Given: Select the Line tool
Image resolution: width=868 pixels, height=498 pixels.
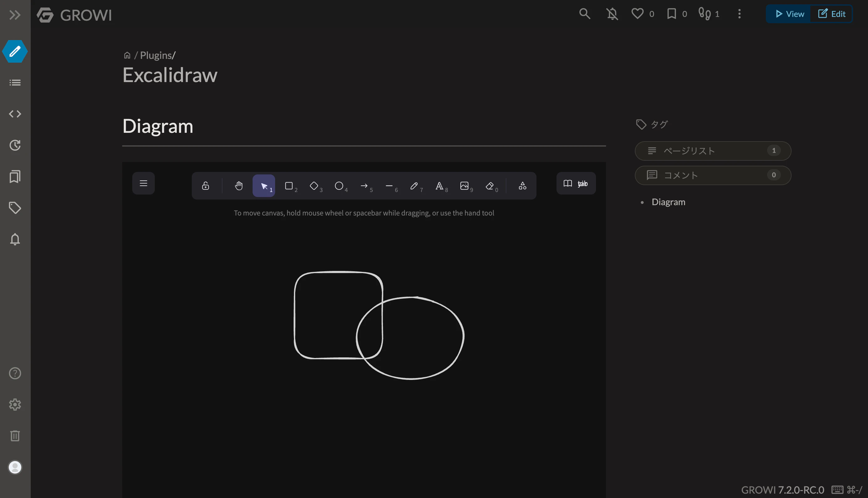Looking at the screenshot, I should click(x=390, y=186).
